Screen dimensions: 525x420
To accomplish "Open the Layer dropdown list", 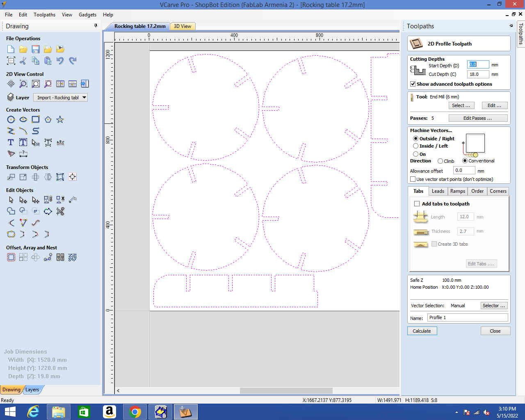I will click(x=61, y=98).
